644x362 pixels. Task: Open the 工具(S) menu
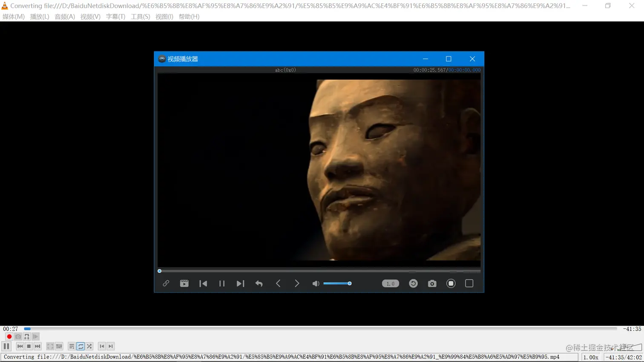pyautogui.click(x=140, y=17)
